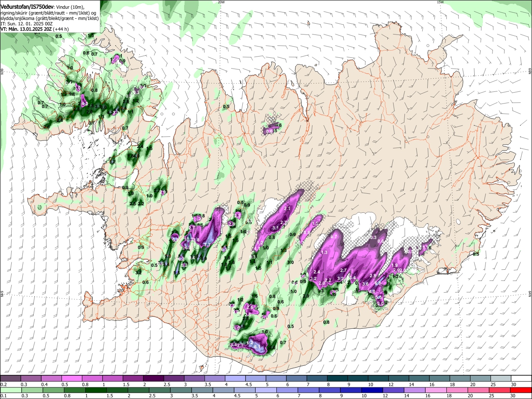Click the red-pink 25–30 rain legend swatch
This screenshot has height=399, width=532.
point(500,390)
